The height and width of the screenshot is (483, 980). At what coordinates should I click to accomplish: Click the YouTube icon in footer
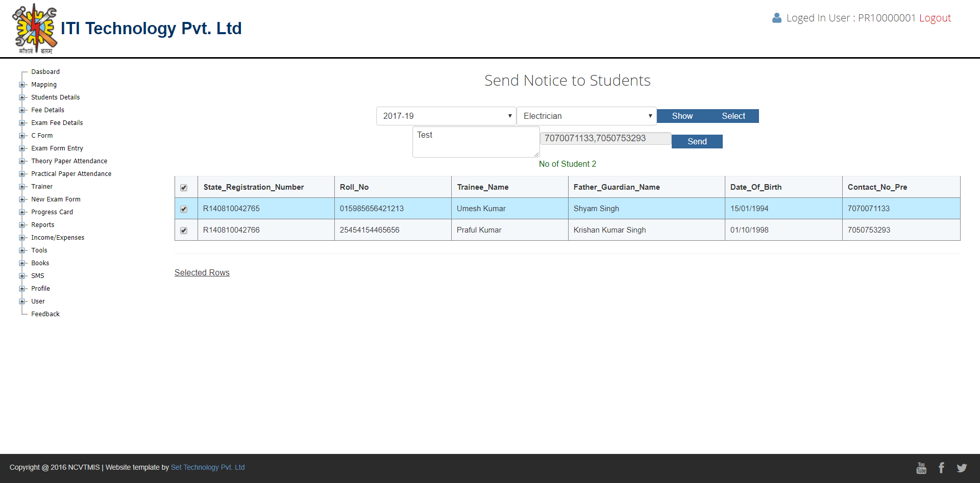[x=921, y=468]
